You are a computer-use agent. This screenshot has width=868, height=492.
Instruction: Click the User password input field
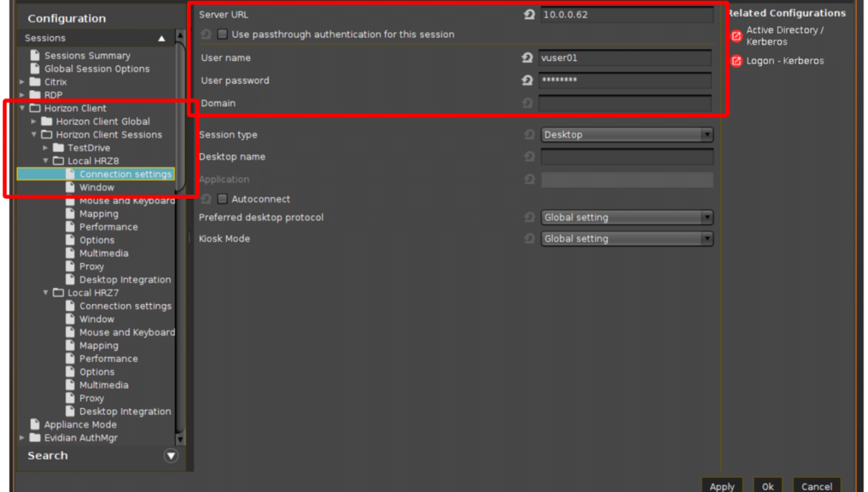625,80
